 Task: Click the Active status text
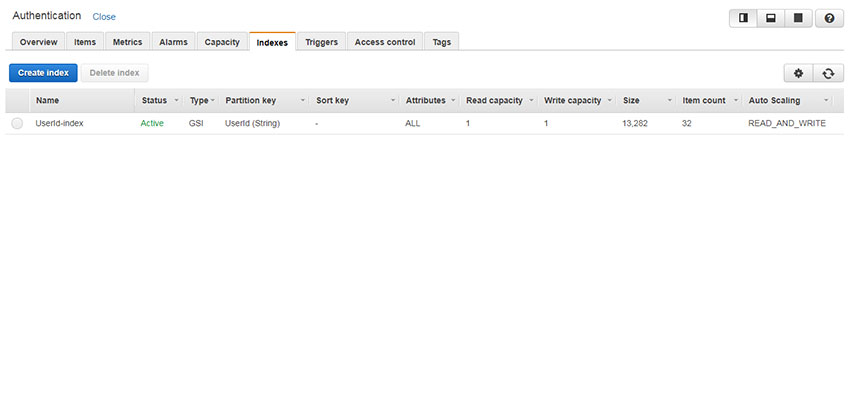152,124
